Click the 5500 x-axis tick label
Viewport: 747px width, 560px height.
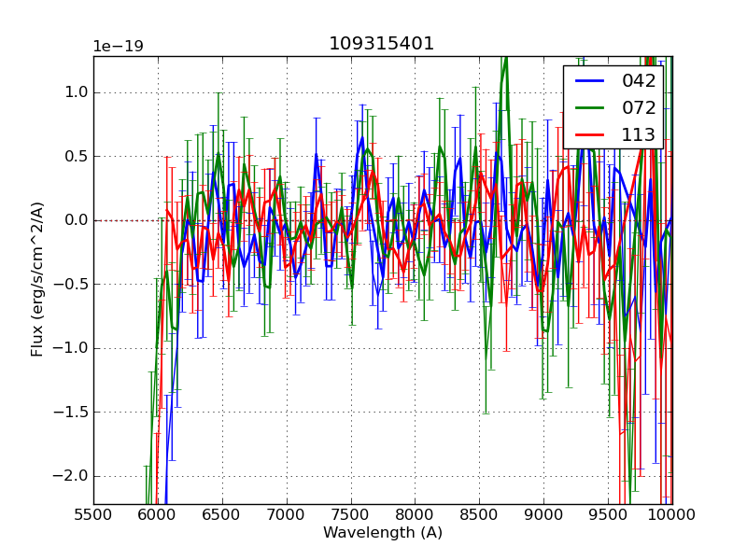click(x=93, y=514)
